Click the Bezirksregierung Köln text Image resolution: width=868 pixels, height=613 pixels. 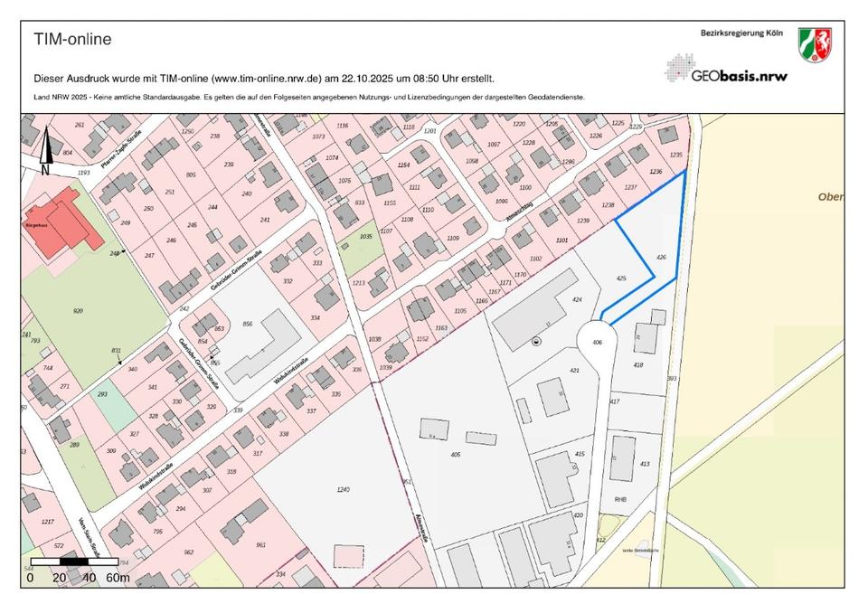click(x=741, y=33)
